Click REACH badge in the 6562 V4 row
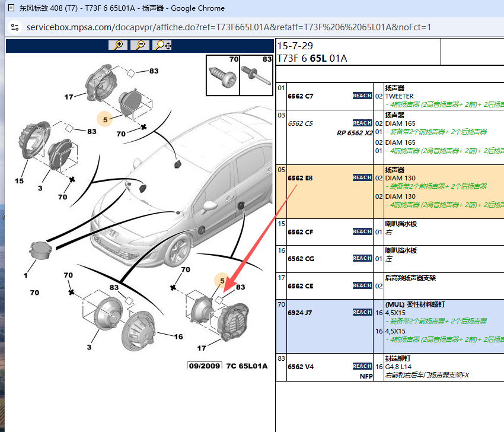 (x=362, y=366)
